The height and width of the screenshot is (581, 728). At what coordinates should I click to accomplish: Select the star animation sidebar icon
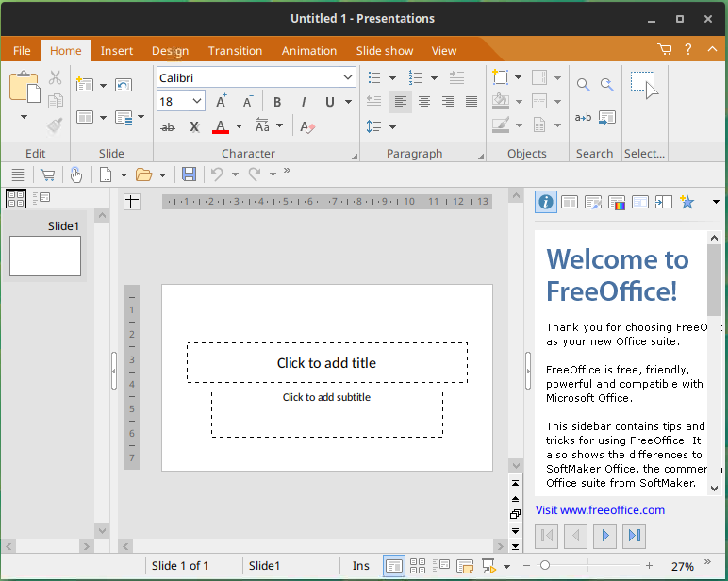(687, 201)
